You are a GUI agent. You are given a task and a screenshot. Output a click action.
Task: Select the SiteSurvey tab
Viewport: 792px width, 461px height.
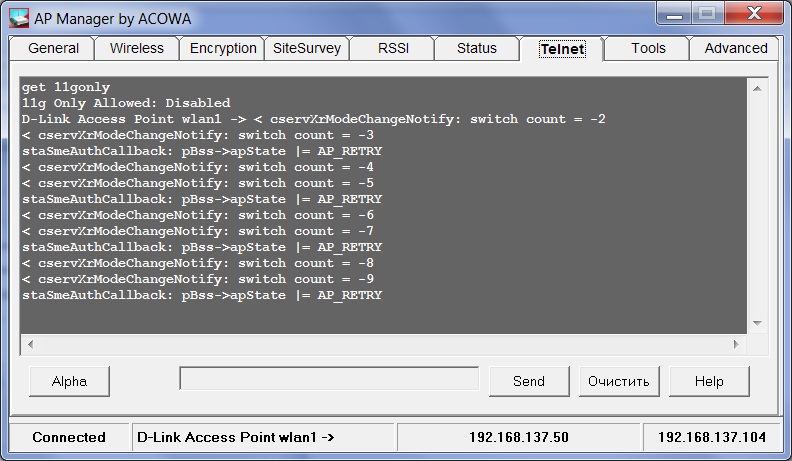(x=307, y=48)
